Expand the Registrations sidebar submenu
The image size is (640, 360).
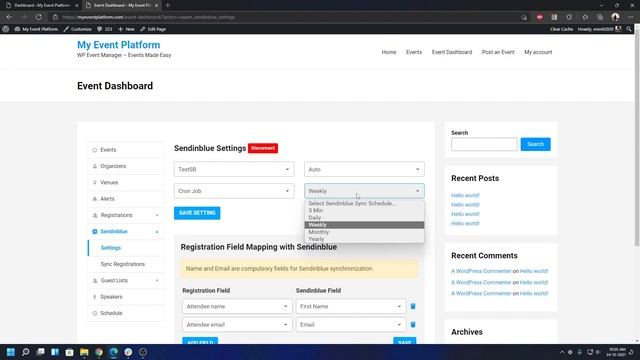point(157,215)
